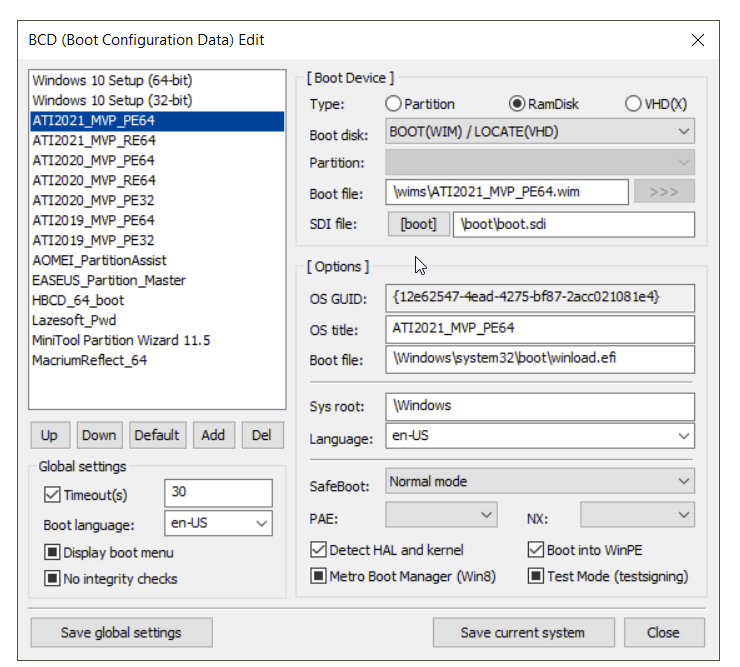Select MiniTool Partition Wizard 11.5 entry

[x=157, y=340]
